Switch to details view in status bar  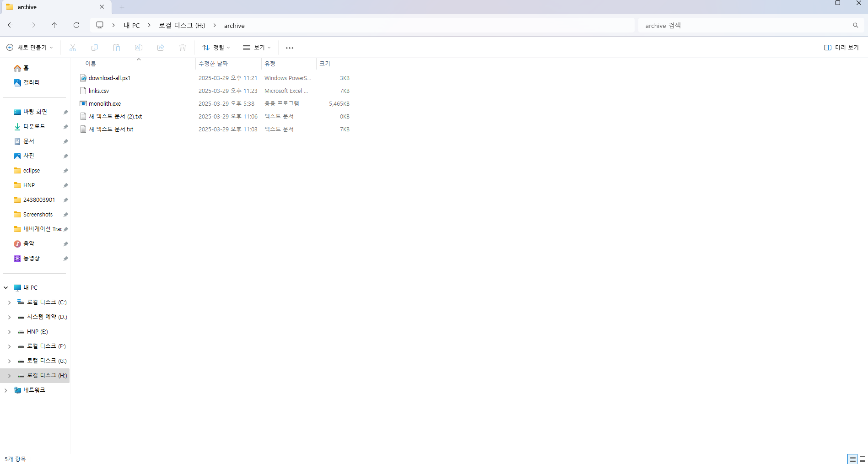852,459
